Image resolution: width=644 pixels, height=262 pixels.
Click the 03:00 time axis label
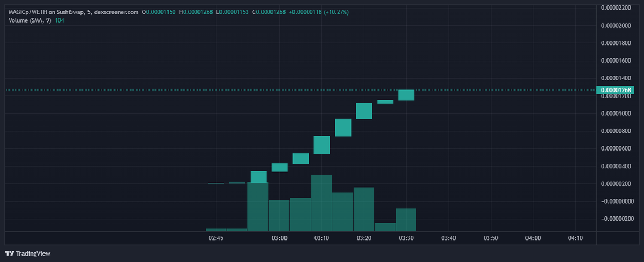(279, 238)
